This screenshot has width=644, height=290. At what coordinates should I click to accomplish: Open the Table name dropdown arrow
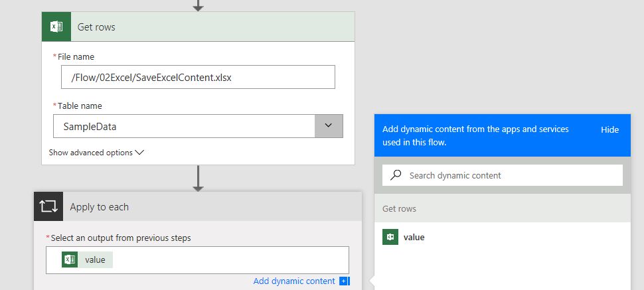pos(329,126)
